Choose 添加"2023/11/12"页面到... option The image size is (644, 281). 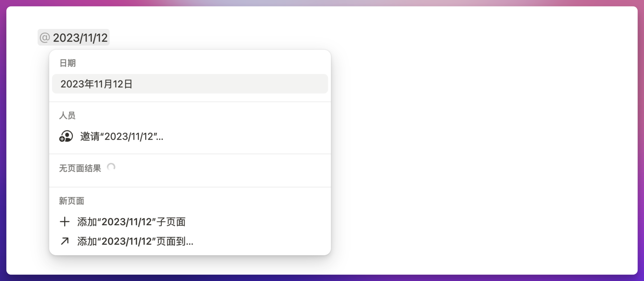point(135,241)
